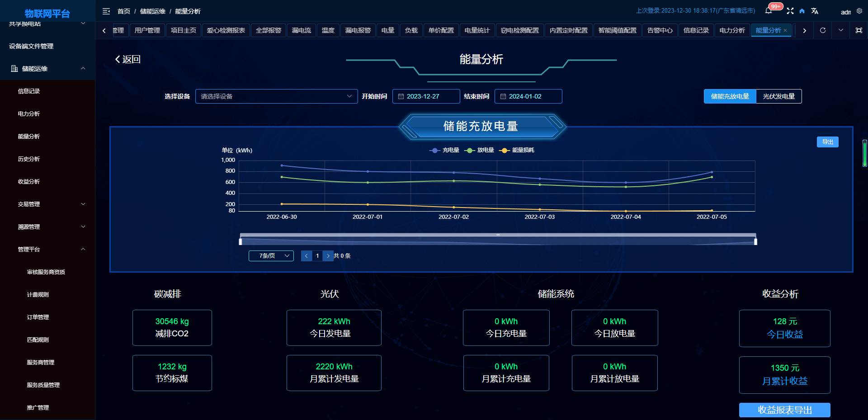Click the 储能运维 building icon in sidebar

pyautogui.click(x=14, y=69)
